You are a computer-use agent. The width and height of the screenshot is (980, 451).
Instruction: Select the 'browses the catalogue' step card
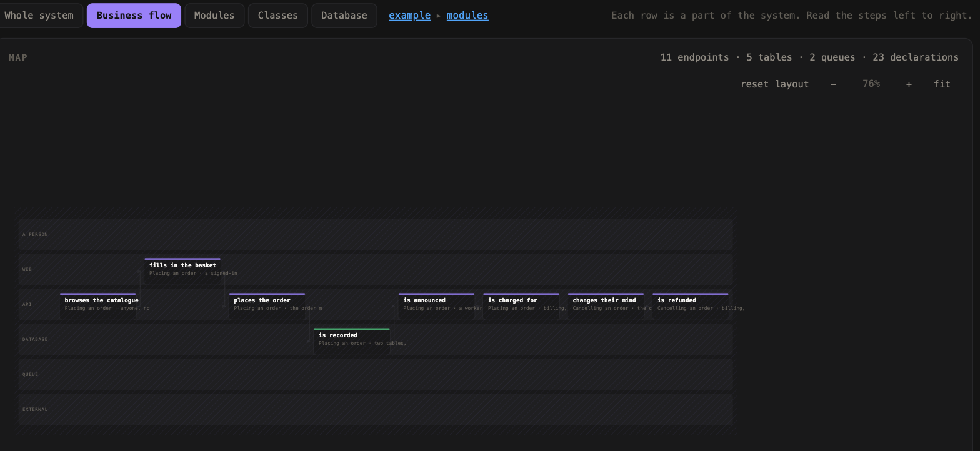coord(98,307)
